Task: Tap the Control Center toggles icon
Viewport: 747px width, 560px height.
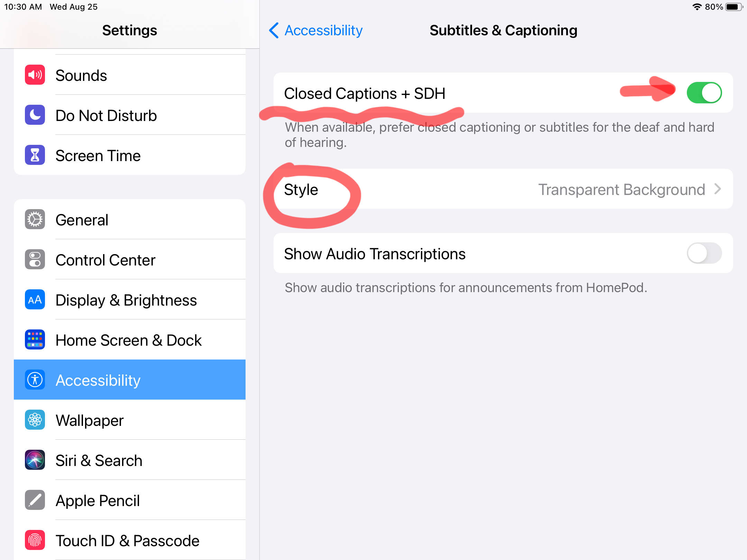Action: point(35,259)
